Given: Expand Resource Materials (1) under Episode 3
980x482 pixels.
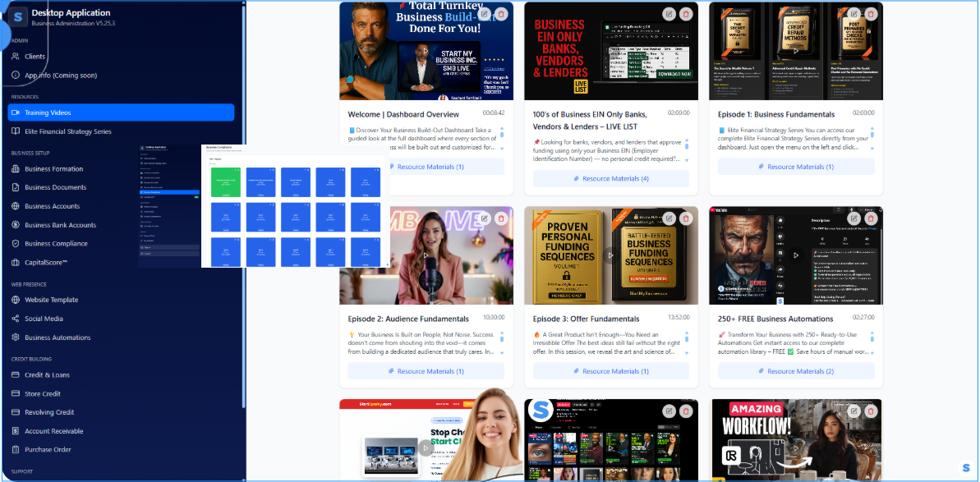Looking at the screenshot, I should (x=611, y=371).
